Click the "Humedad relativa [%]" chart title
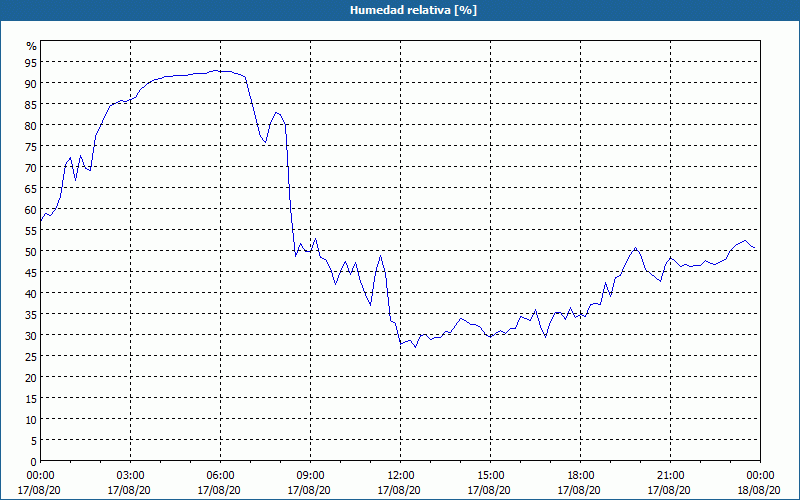This screenshot has width=800, height=500. 413,10
